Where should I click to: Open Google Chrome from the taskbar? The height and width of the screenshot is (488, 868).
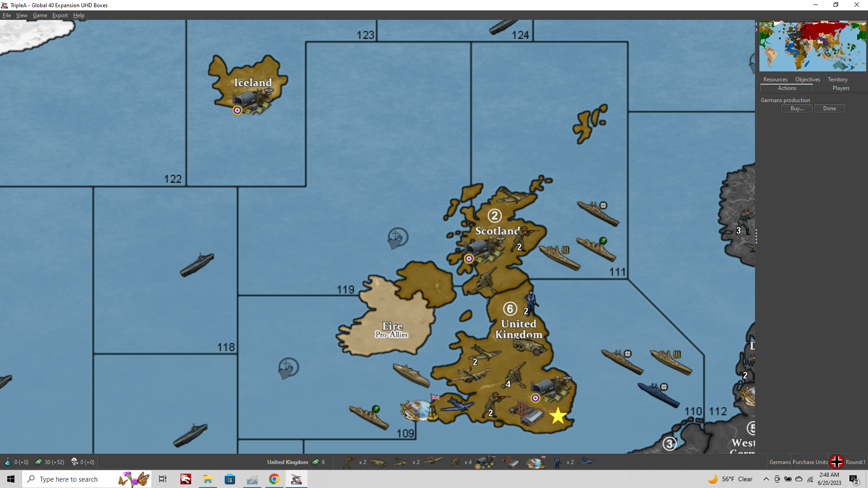(274, 479)
